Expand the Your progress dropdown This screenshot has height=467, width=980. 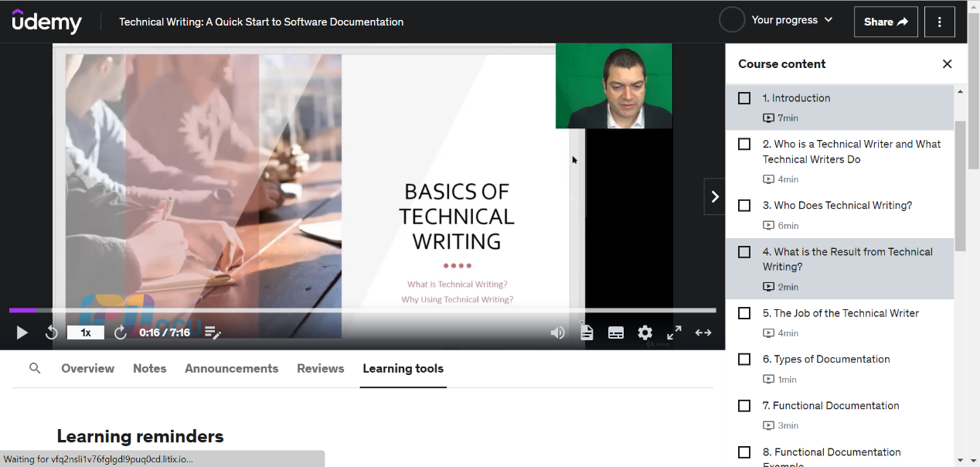777,20
